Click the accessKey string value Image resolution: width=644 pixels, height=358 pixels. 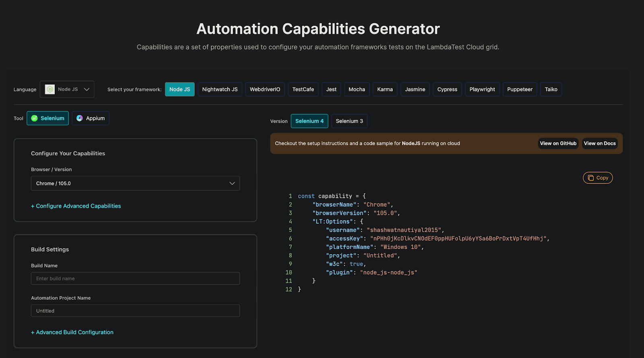coord(458,239)
